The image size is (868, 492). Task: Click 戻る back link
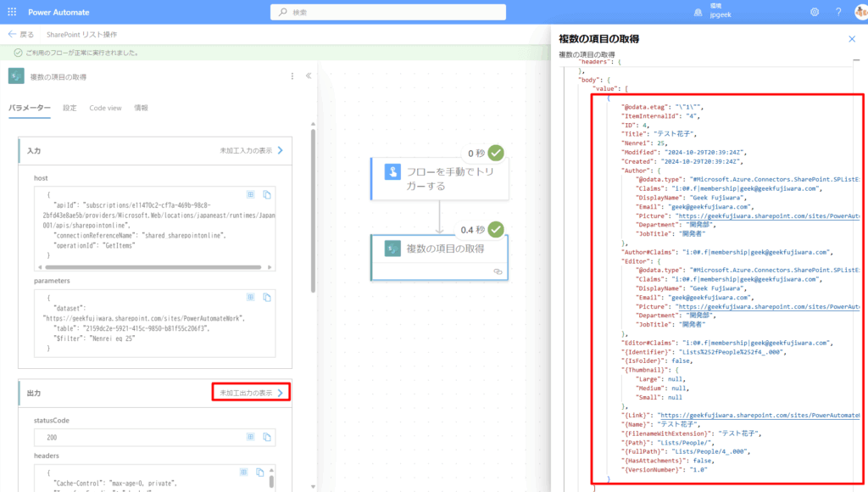click(x=26, y=34)
